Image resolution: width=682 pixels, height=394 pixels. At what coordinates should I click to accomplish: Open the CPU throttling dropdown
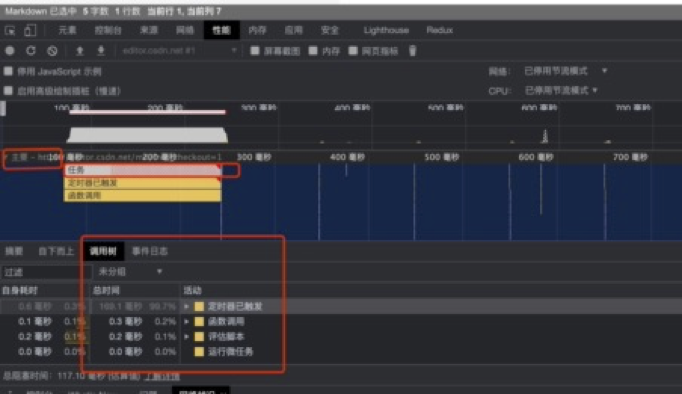point(561,90)
